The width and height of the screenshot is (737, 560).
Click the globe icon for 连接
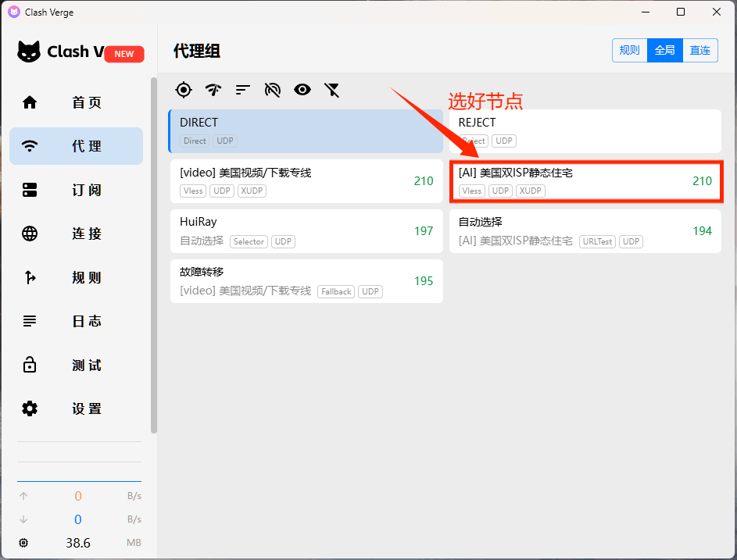coord(30,234)
